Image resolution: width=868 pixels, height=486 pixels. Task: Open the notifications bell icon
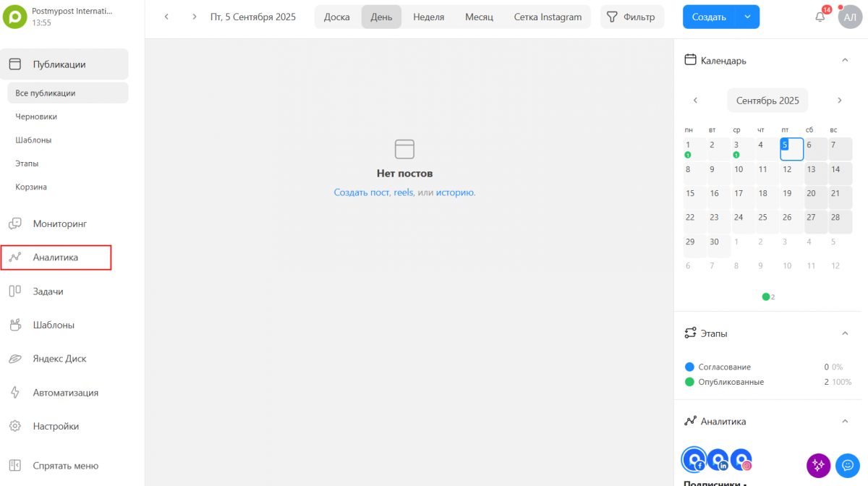820,17
